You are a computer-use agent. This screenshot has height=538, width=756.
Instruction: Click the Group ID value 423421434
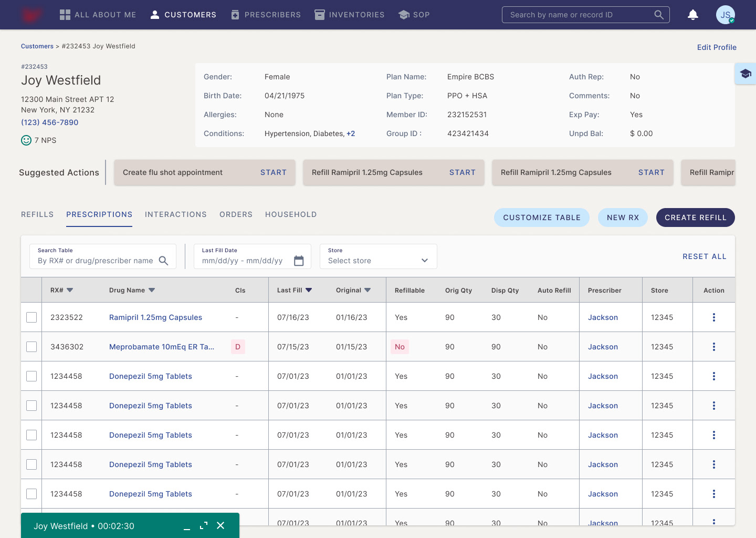pos(468,133)
